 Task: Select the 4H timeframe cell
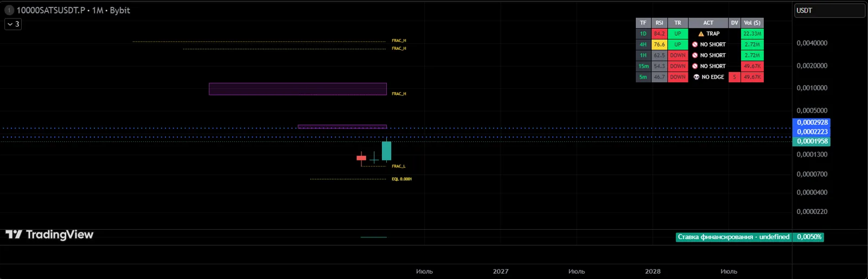pyautogui.click(x=643, y=44)
